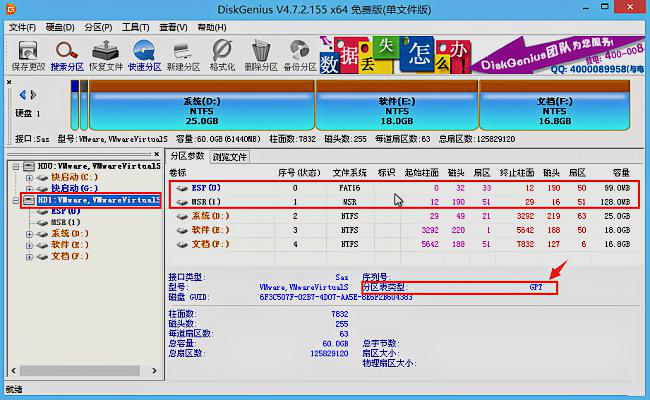Select ESP(0) in the left tree

(65, 211)
